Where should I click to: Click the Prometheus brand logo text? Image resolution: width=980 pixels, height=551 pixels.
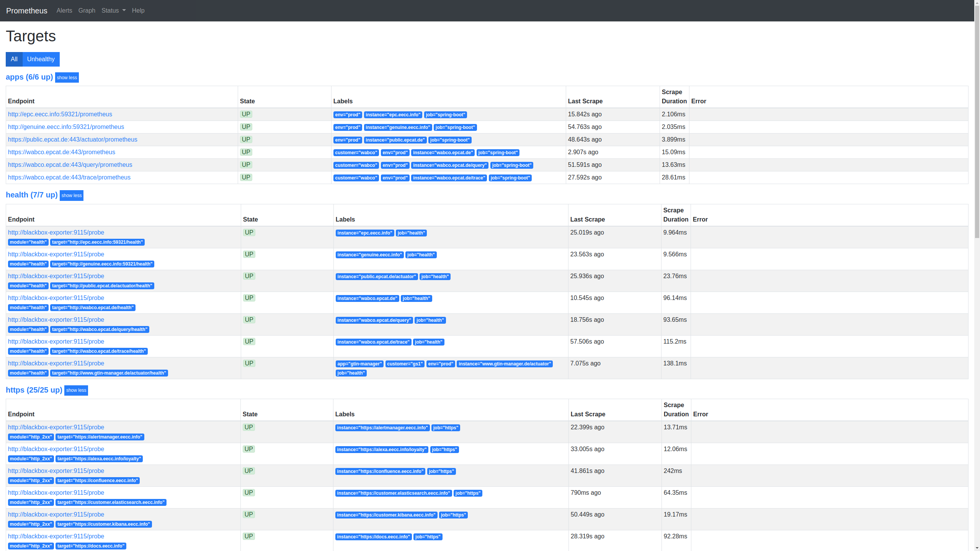(x=27, y=11)
